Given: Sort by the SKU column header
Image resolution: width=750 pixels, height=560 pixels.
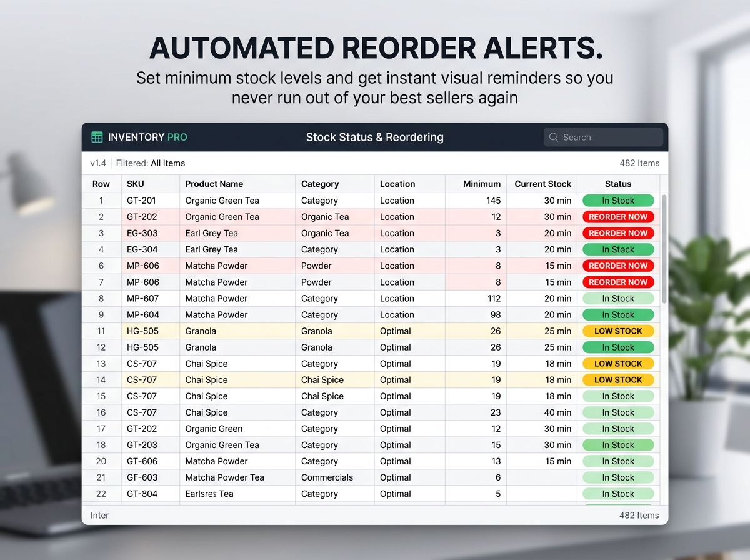Looking at the screenshot, I should coord(135,184).
